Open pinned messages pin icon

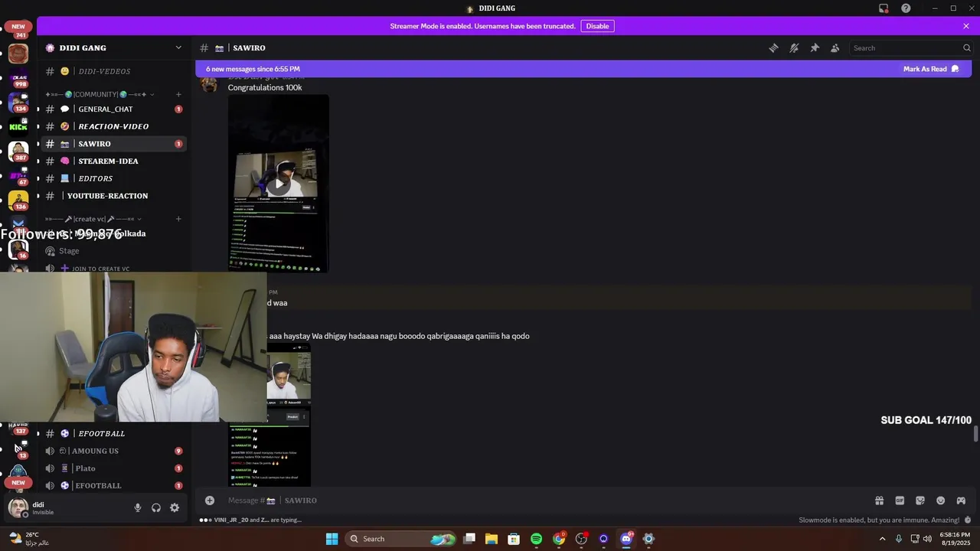[x=815, y=47]
